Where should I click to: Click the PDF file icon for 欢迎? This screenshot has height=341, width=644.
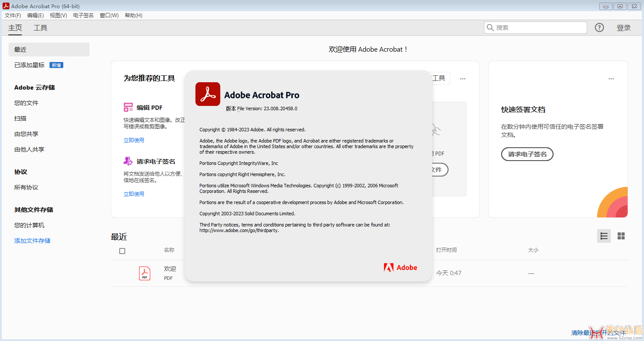[x=145, y=273]
